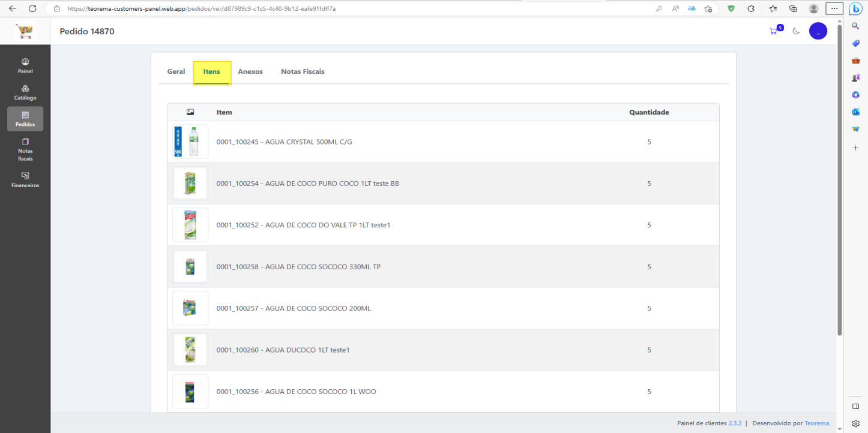Click the Edge sidebar search icon
Screen dimensions: 868x433
point(855,26)
